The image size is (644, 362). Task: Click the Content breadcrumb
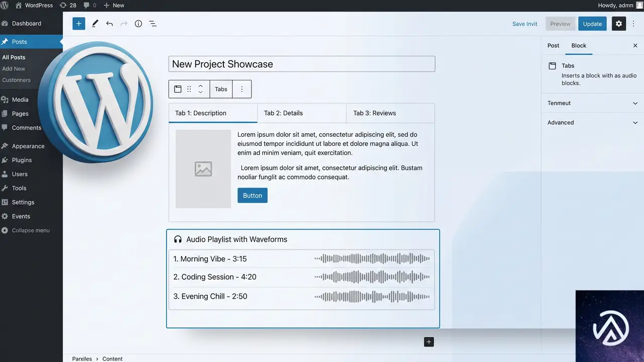112,358
